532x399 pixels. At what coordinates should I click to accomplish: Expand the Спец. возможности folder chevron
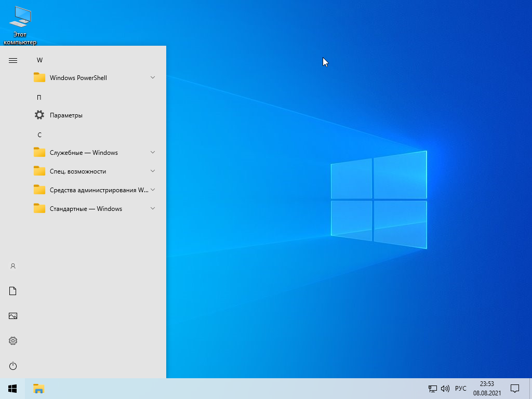click(x=153, y=171)
